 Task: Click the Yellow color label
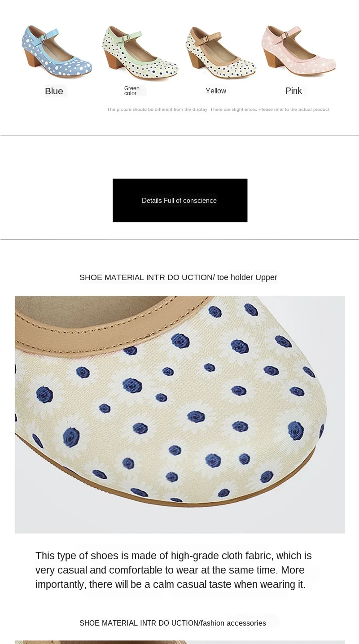point(216,91)
